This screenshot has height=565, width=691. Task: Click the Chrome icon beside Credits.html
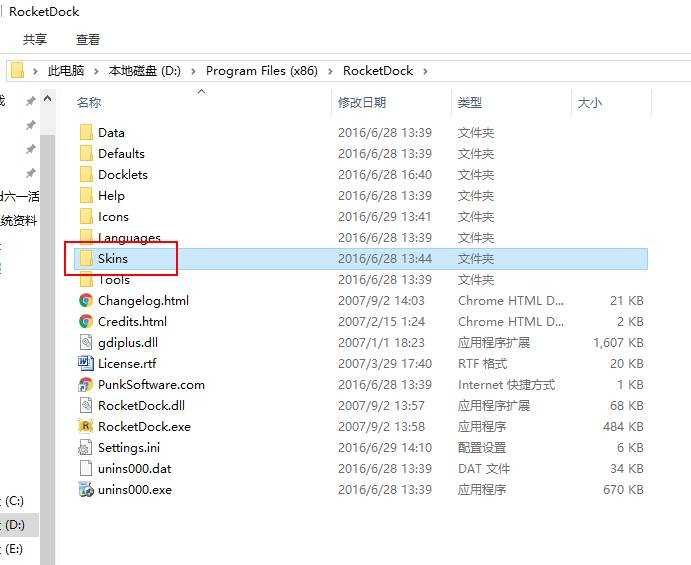pos(86,321)
